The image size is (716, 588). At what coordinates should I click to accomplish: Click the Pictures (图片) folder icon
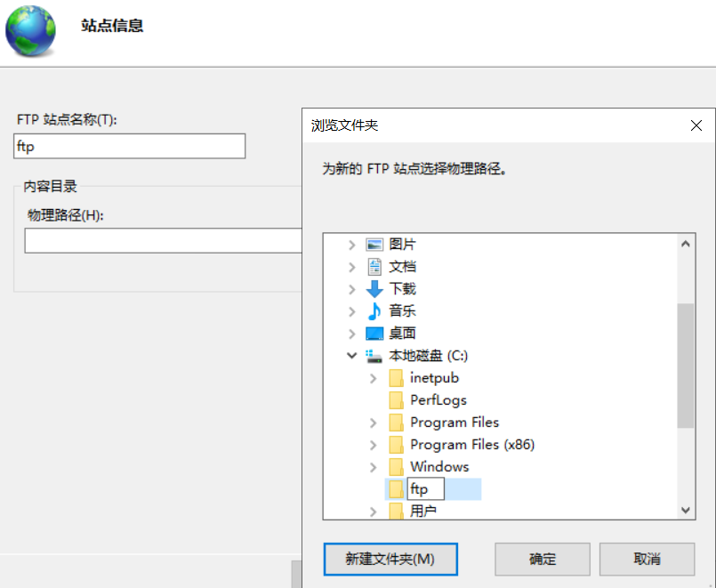374,245
